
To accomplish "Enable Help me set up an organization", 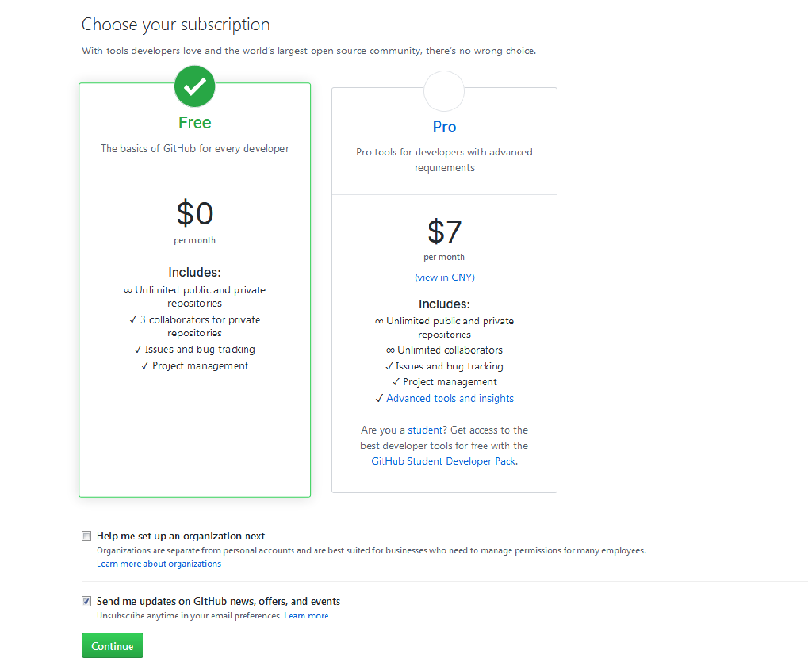I will click(x=86, y=536).
